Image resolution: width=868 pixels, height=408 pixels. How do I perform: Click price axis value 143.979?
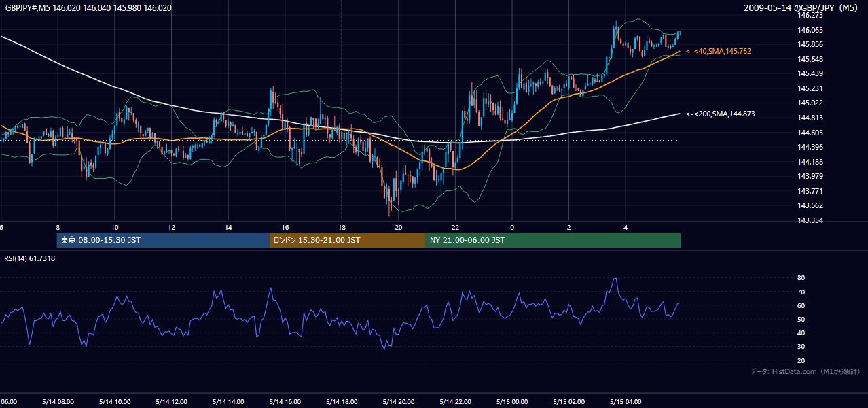click(x=811, y=176)
